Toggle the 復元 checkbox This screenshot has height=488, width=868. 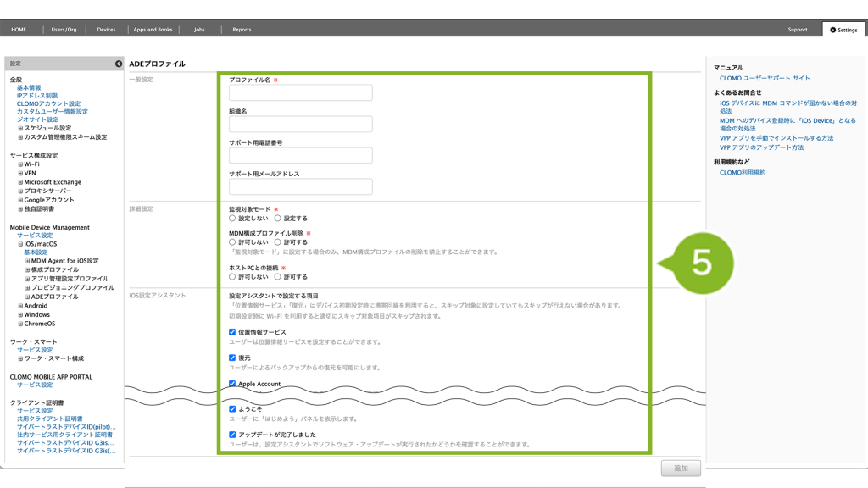233,358
